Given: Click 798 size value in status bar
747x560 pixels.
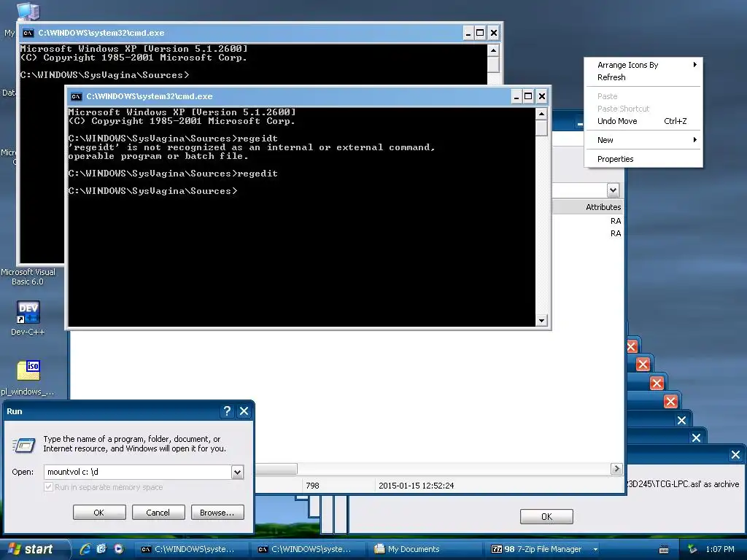Looking at the screenshot, I should (312, 486).
